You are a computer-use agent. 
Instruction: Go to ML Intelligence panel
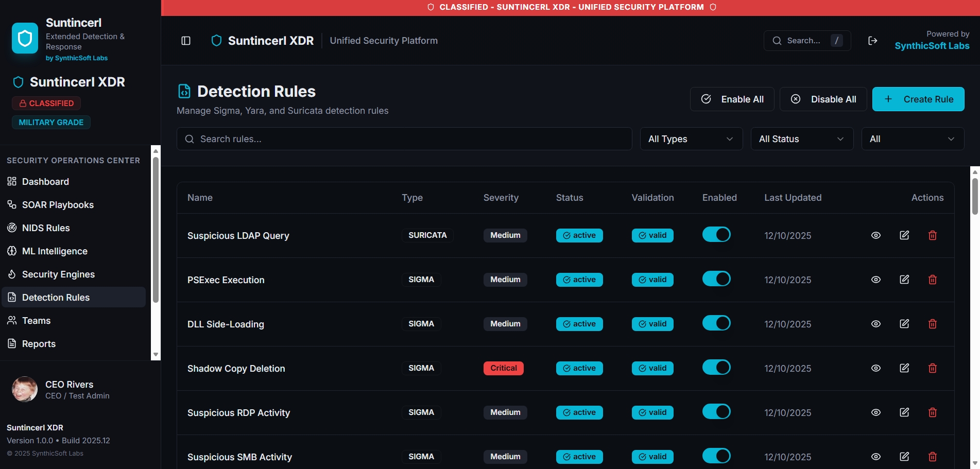(54, 251)
